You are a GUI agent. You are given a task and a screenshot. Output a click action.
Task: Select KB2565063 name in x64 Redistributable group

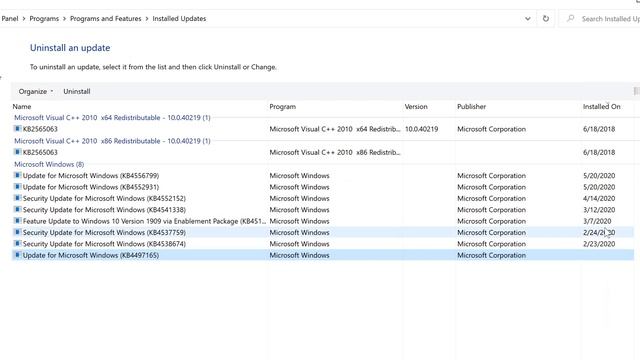tap(40, 129)
